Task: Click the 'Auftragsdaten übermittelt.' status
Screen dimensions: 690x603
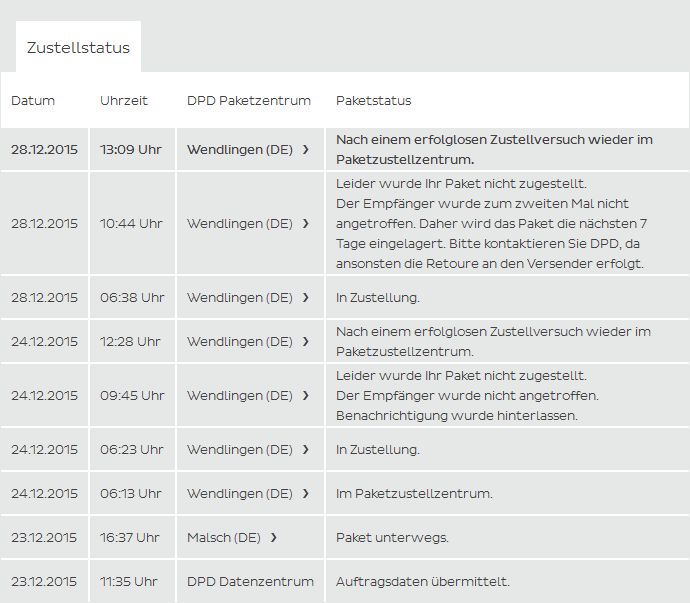Action: pyautogui.click(x=422, y=582)
